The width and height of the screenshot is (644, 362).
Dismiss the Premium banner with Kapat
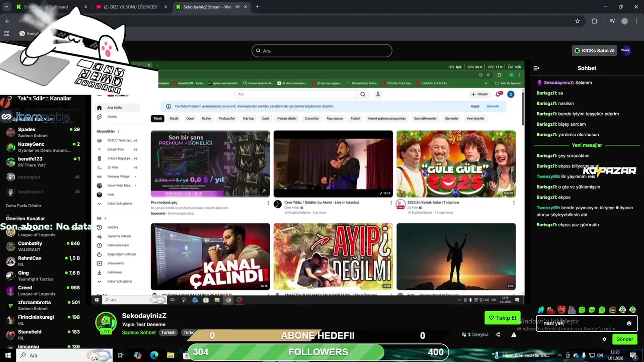[x=475, y=106]
